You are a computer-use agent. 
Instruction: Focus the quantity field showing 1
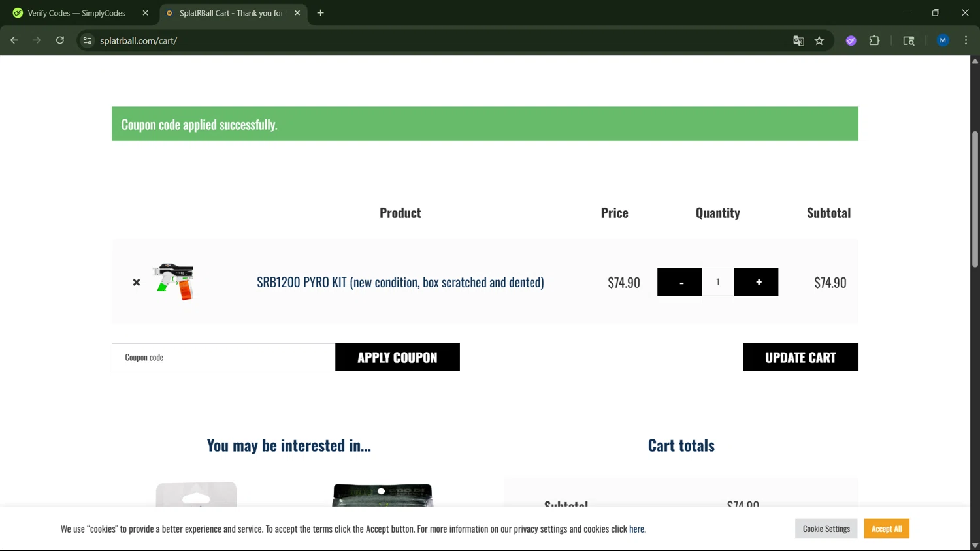tap(717, 282)
